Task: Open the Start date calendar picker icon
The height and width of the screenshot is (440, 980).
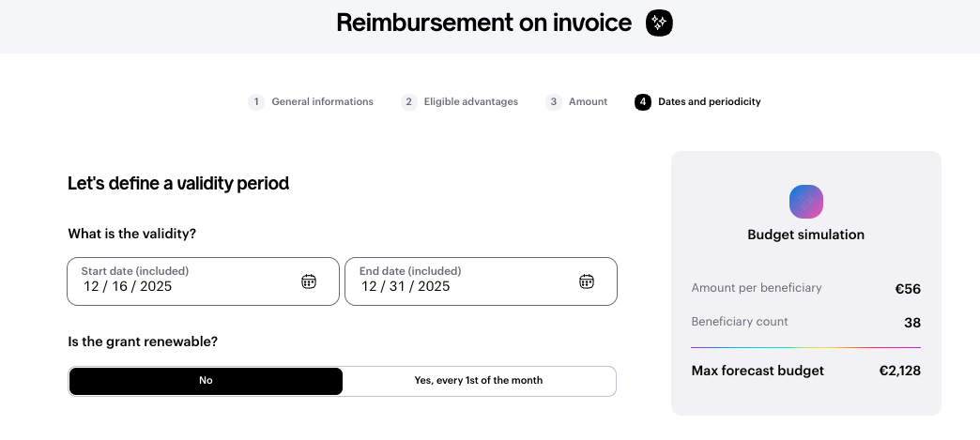Action: pos(309,281)
